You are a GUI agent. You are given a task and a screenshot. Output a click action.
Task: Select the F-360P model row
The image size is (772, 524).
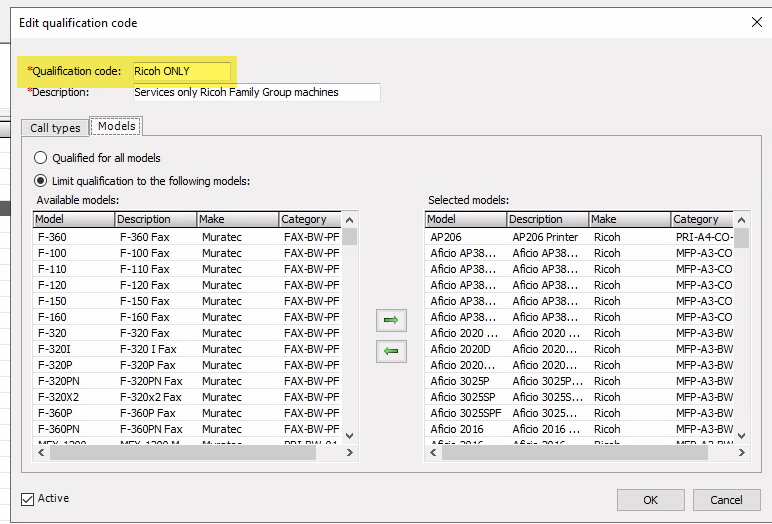click(x=188, y=413)
